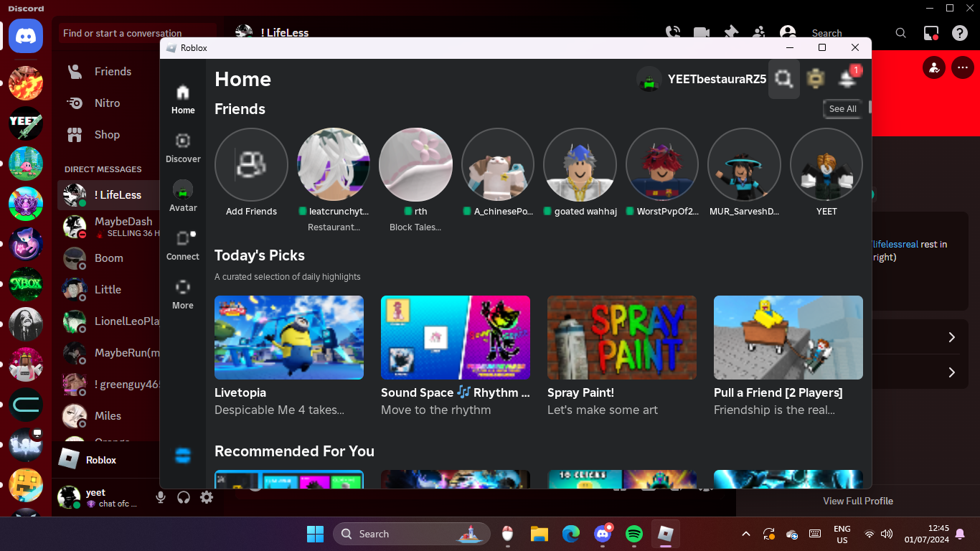
Task: Click the Roblox search magnifier icon
Action: pos(784,79)
